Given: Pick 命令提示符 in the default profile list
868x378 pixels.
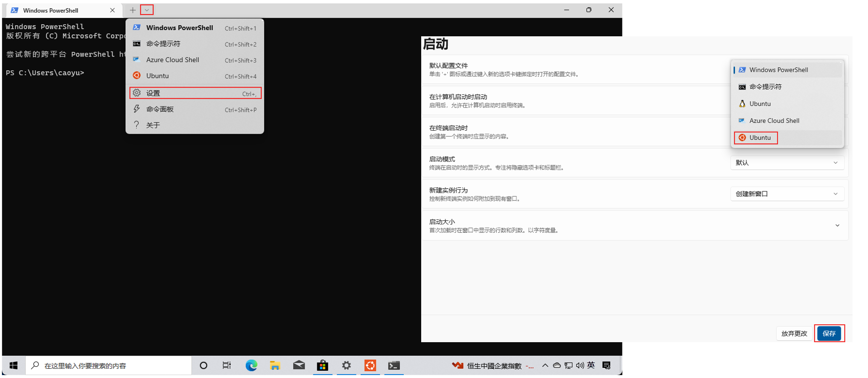Looking at the screenshot, I should (x=787, y=87).
